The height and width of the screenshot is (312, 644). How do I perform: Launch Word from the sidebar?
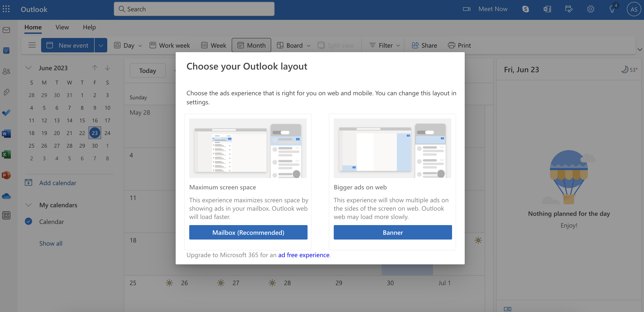6,133
